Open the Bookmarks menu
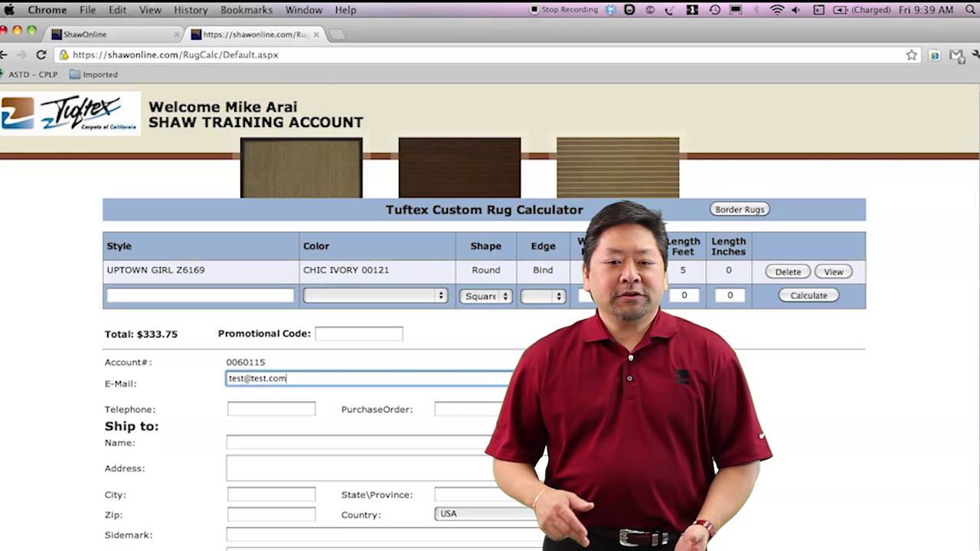 (x=247, y=10)
